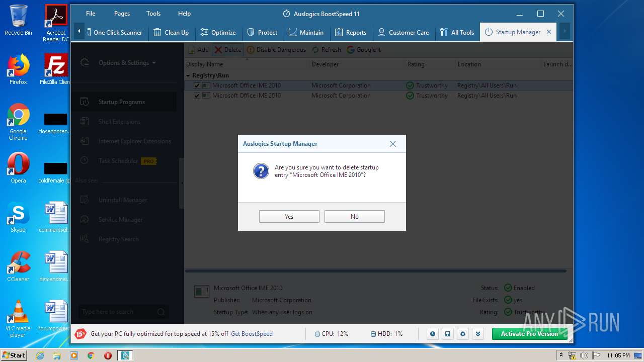This screenshot has height=362, width=644.
Task: Click the Add startup entry button
Action: (x=198, y=50)
